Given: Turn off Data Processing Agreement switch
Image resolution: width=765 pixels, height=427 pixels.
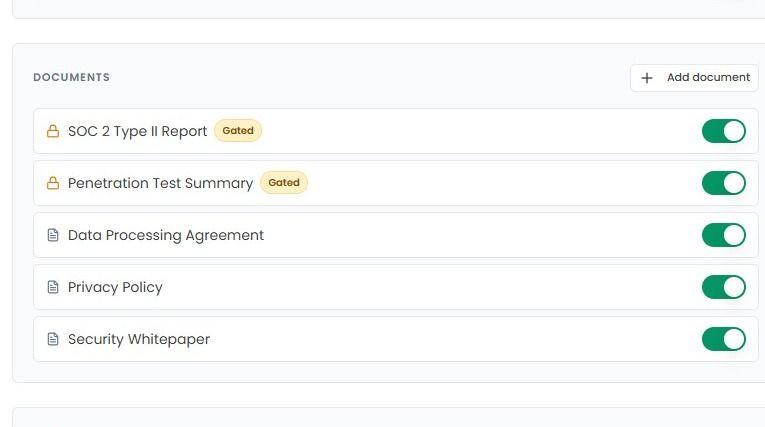Looking at the screenshot, I should (x=724, y=235).
